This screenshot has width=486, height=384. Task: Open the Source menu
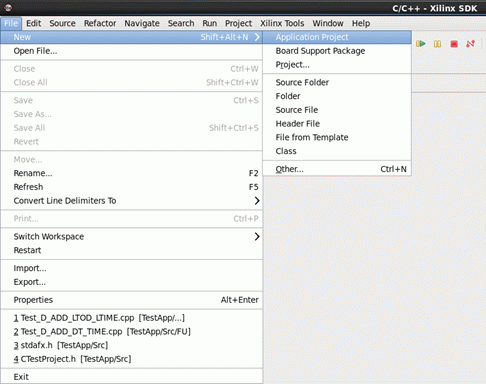point(62,23)
